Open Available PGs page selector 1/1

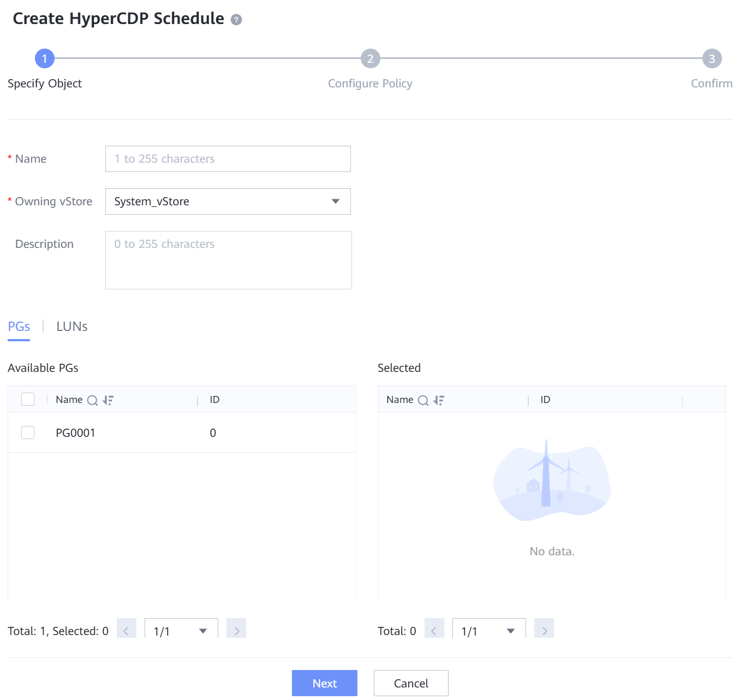[181, 631]
